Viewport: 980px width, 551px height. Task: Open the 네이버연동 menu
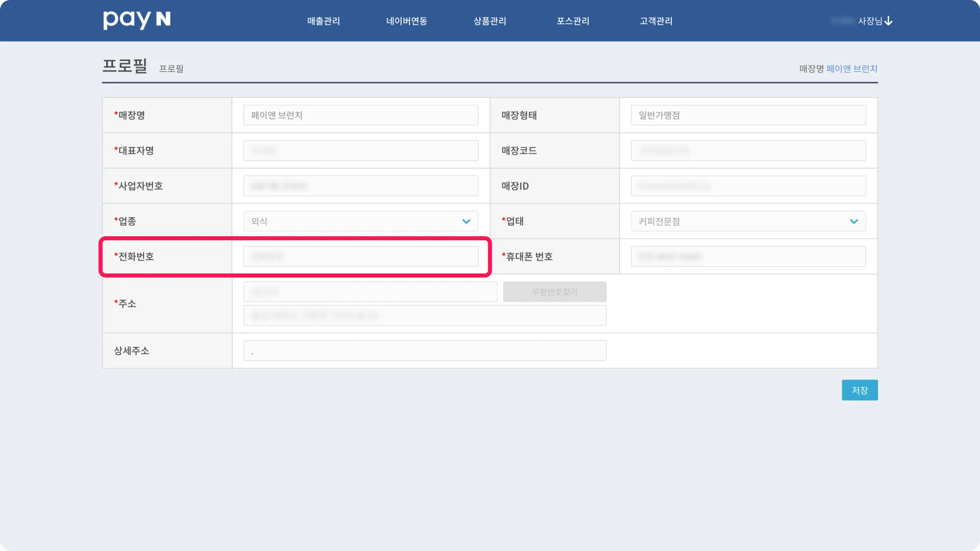pyautogui.click(x=407, y=21)
